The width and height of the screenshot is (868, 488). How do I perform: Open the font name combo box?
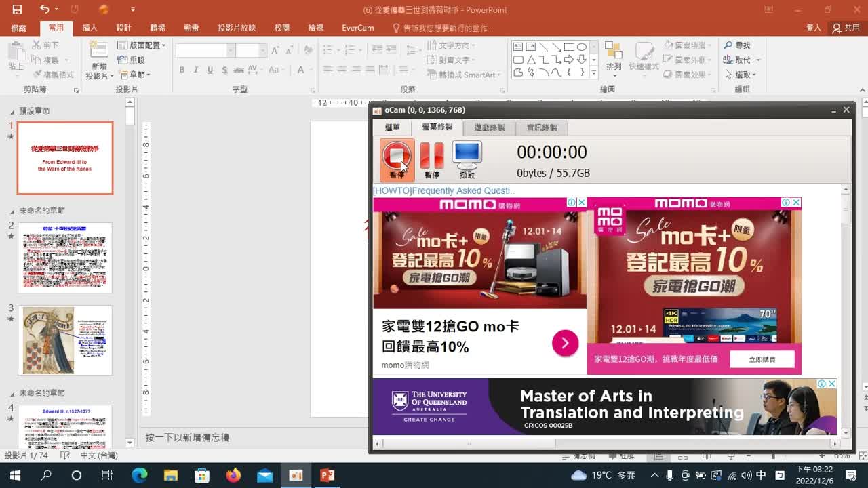(x=205, y=51)
